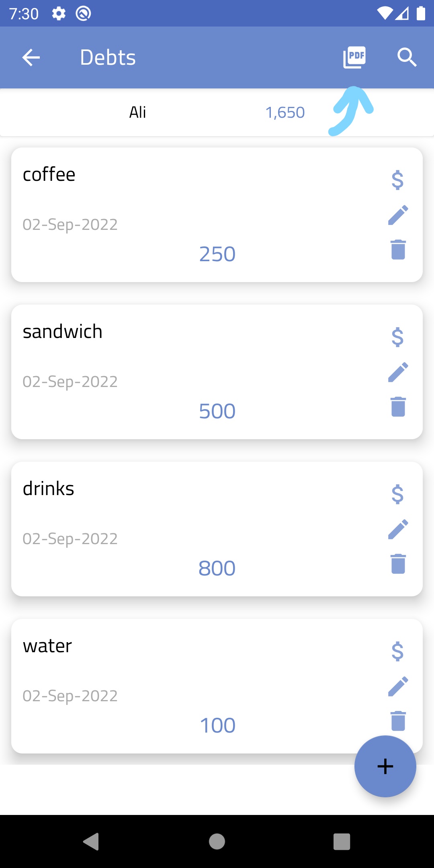Edit the coffee debt entry
434x868 pixels.
click(398, 215)
